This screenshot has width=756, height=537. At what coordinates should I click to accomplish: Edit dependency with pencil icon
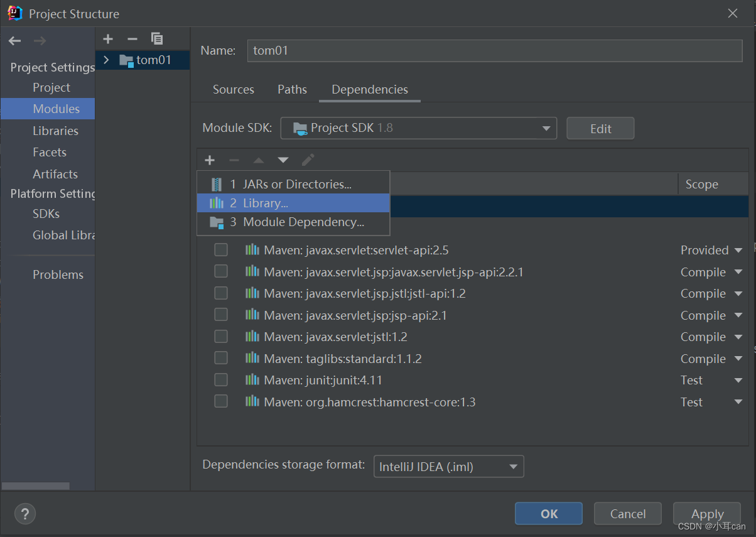tap(308, 160)
